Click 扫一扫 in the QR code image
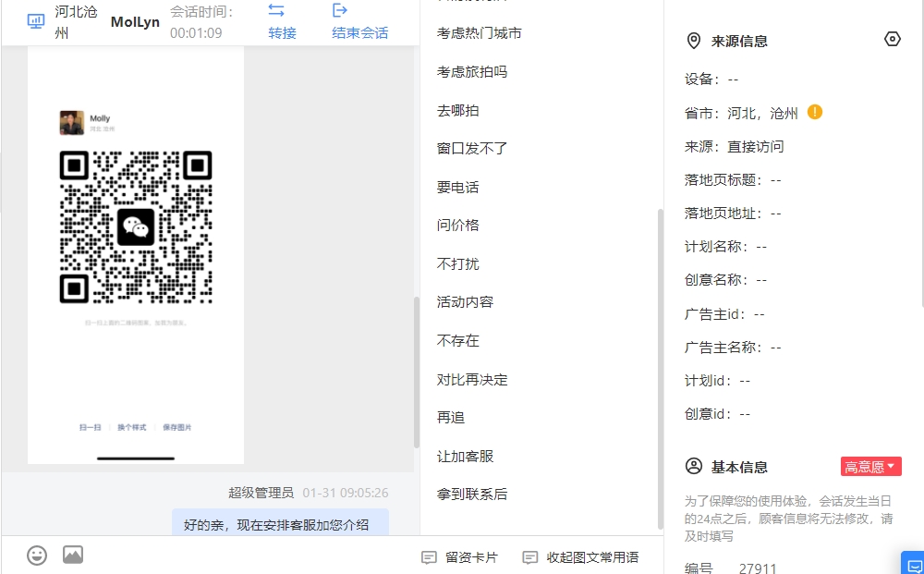The image size is (924, 574). (x=91, y=427)
